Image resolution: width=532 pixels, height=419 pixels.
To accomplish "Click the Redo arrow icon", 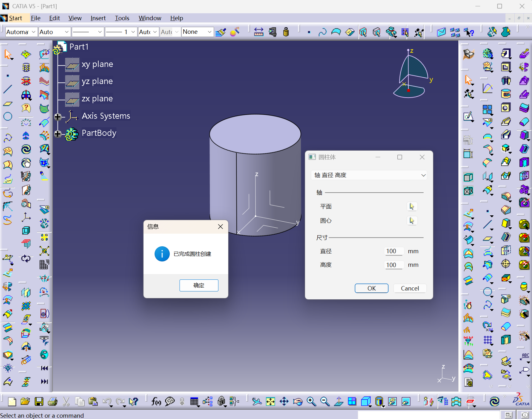I will pos(120,401).
